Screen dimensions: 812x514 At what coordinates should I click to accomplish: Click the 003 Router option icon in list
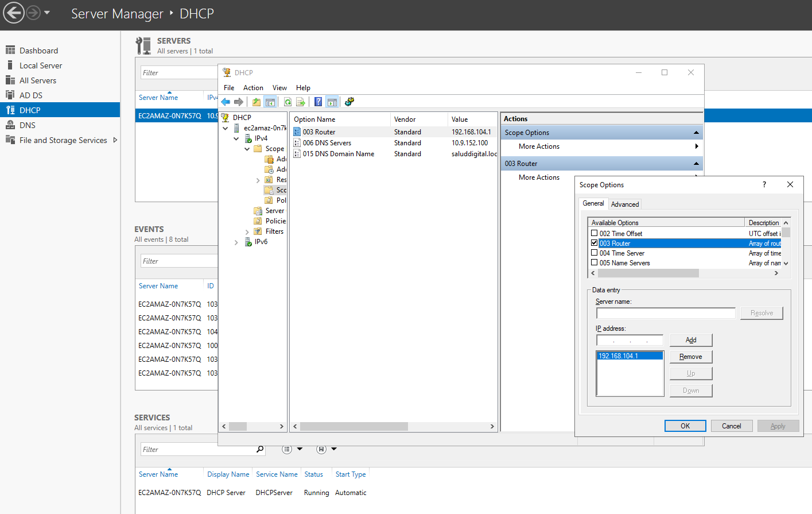tap(297, 132)
